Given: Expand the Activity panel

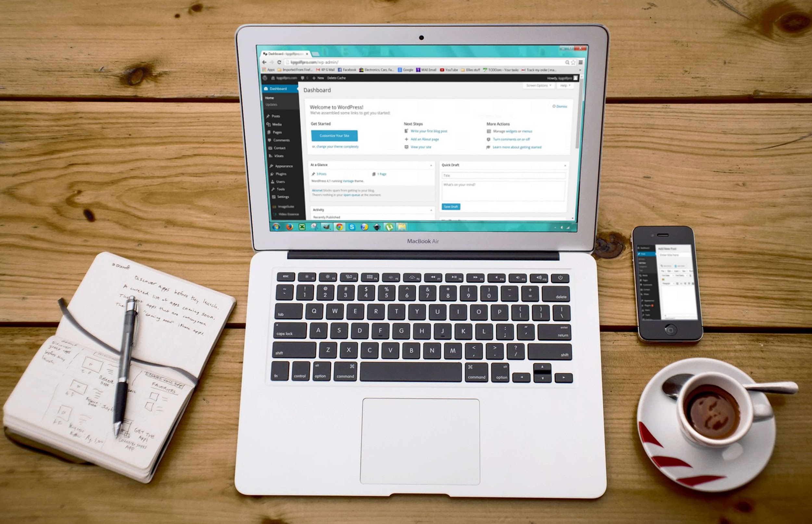Looking at the screenshot, I should (x=431, y=209).
